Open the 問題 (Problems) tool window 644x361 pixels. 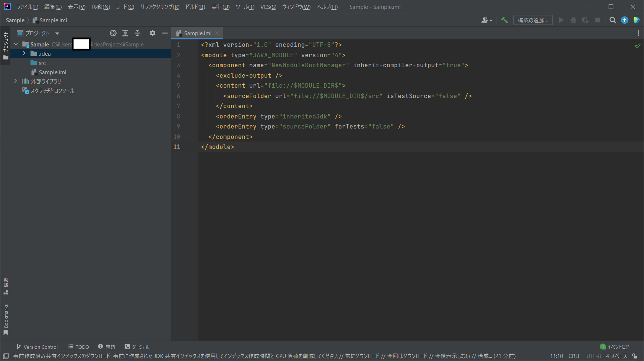tap(107, 347)
